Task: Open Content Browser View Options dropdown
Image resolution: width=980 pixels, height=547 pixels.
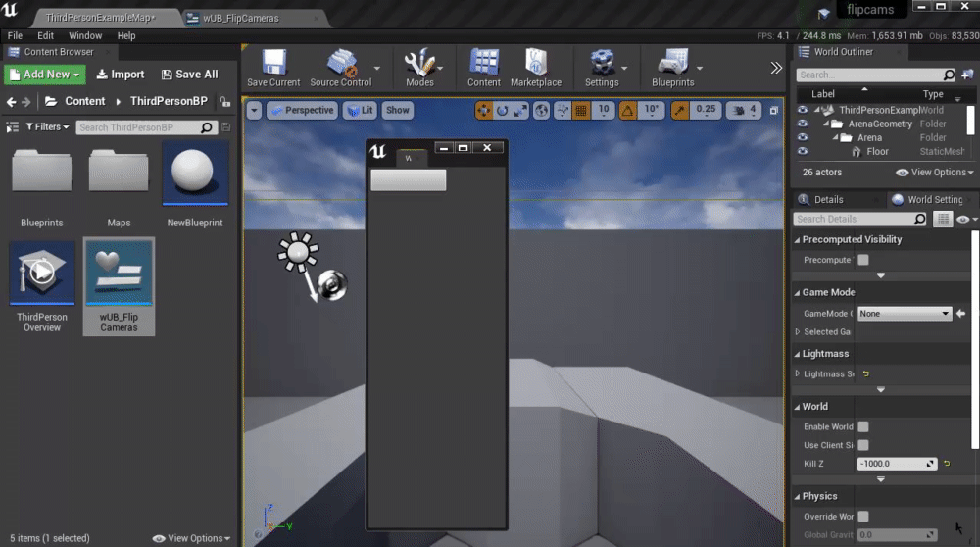Action: (191, 538)
